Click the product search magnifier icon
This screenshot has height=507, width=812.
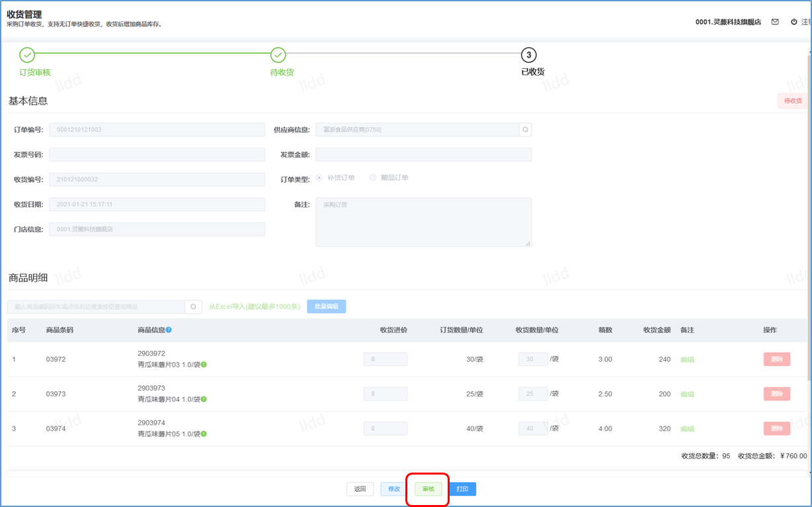coord(193,307)
